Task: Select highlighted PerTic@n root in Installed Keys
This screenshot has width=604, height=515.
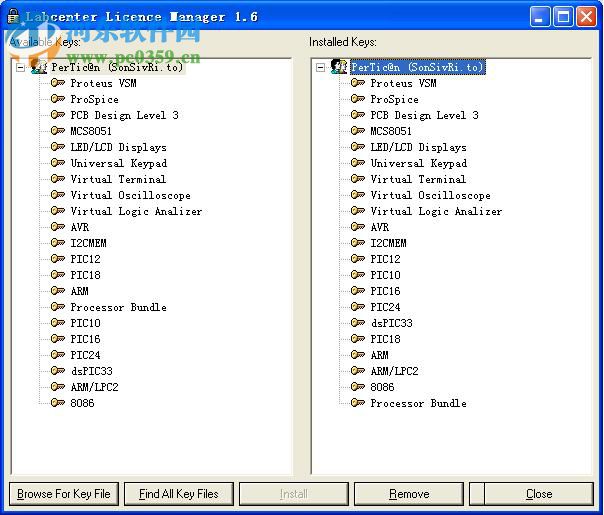Action: point(418,67)
